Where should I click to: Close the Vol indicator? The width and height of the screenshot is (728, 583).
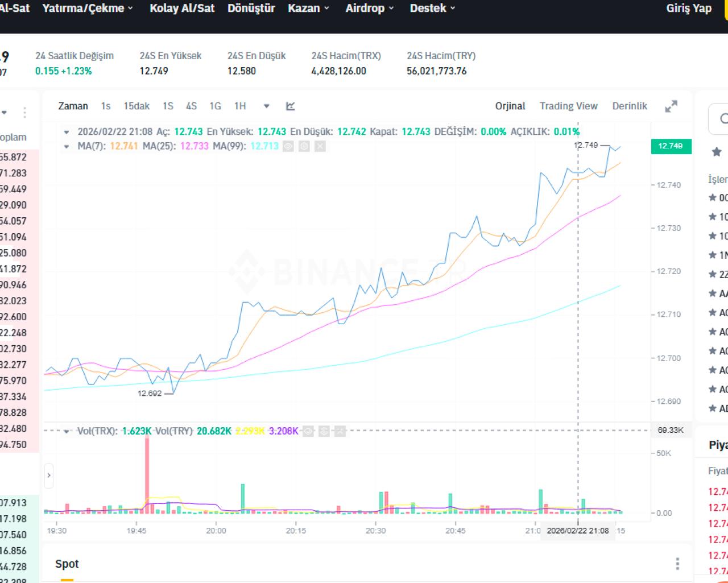click(340, 431)
